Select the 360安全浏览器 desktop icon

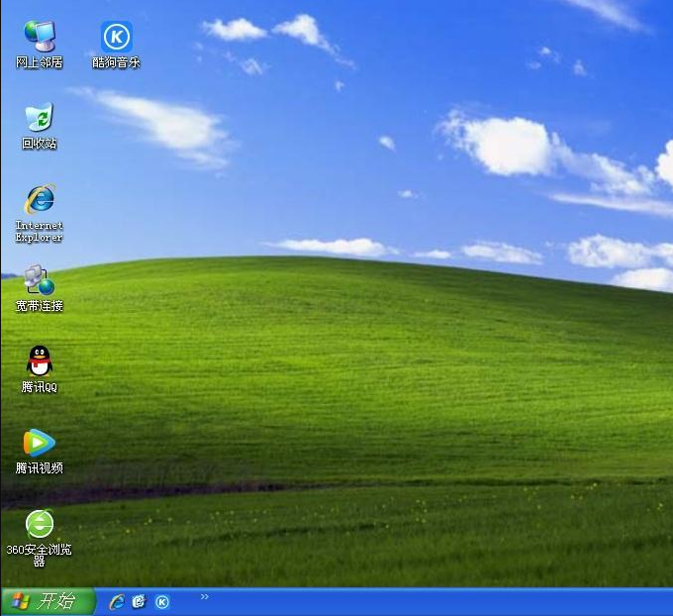click(x=40, y=523)
